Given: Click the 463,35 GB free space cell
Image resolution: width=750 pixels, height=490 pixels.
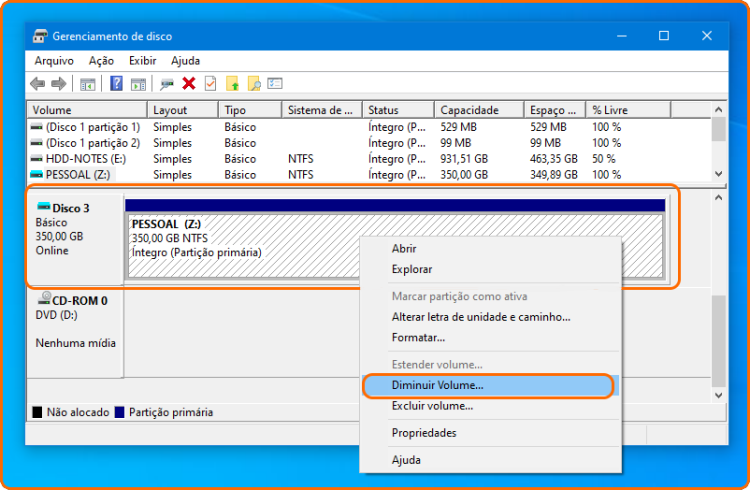Looking at the screenshot, I should tap(553, 158).
